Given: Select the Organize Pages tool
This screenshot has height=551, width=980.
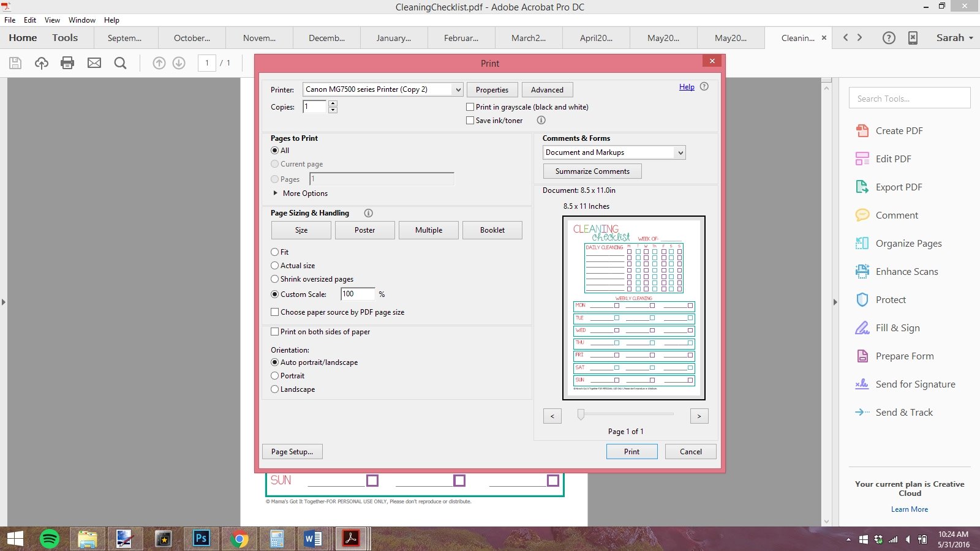Looking at the screenshot, I should pyautogui.click(x=908, y=243).
